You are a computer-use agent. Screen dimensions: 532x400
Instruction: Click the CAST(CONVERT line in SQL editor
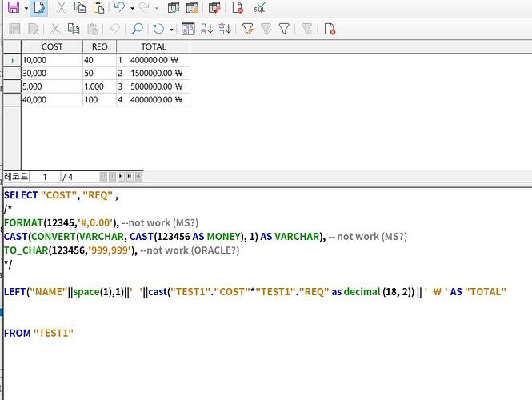coord(206,237)
